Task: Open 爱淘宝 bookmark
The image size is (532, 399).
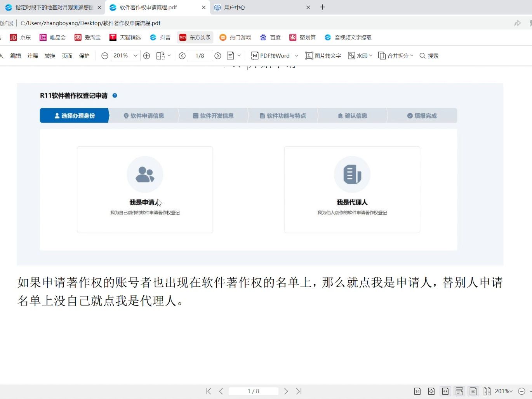Action: pyautogui.click(x=88, y=37)
